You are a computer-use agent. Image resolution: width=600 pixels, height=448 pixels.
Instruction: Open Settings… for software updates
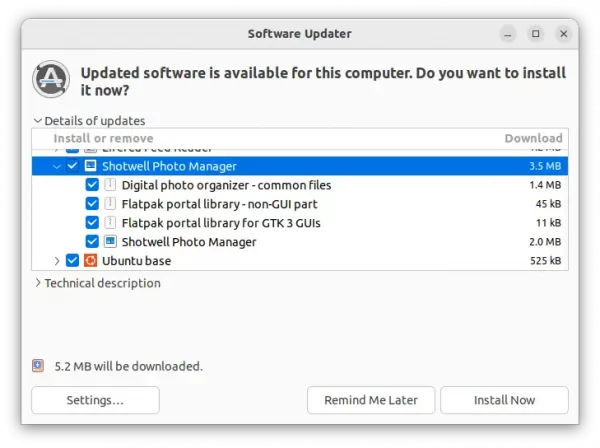tap(95, 400)
